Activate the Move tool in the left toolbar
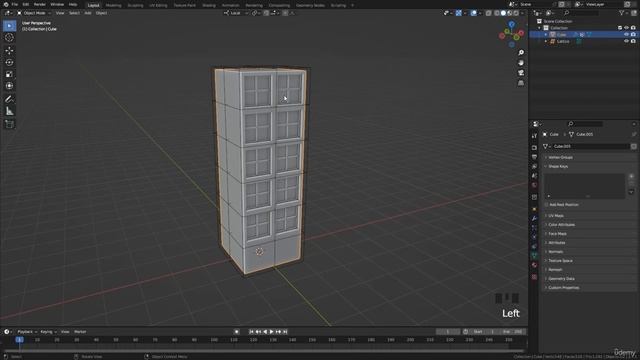This screenshot has height=360, width=640. (x=9, y=51)
